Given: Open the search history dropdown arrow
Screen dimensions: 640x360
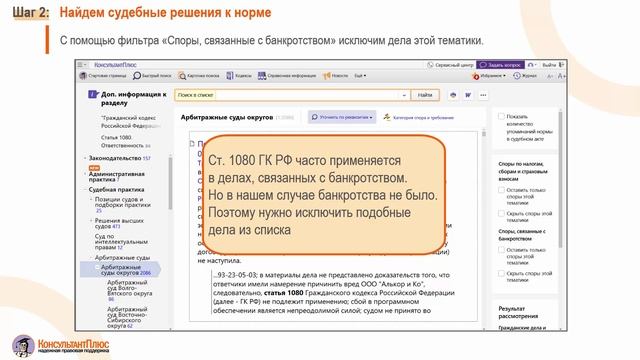Looking at the screenshot, I should coord(404,95).
